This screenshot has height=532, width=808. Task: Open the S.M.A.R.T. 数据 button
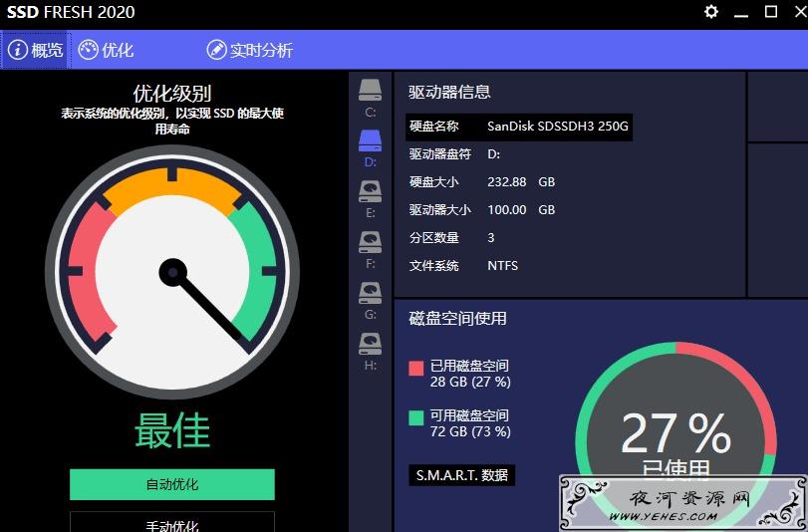click(461, 475)
